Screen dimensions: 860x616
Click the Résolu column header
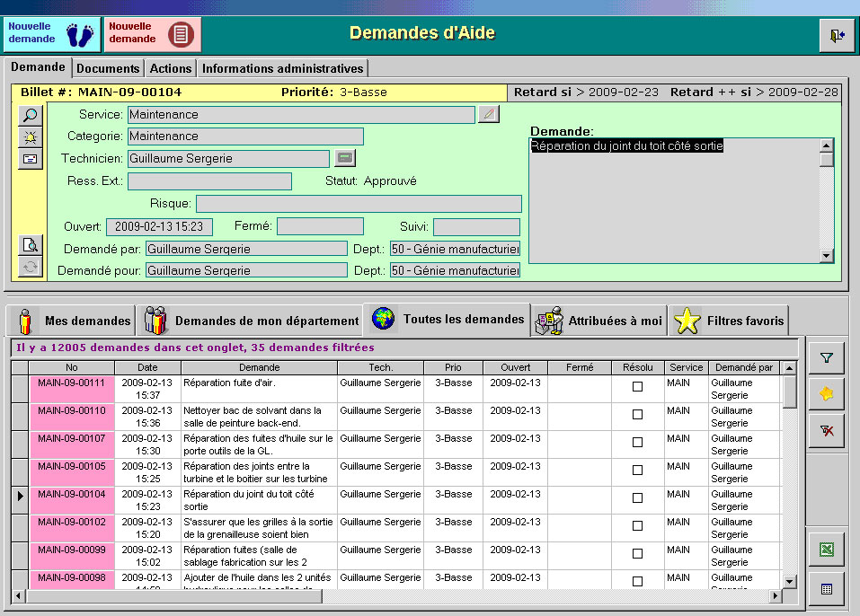pos(638,367)
